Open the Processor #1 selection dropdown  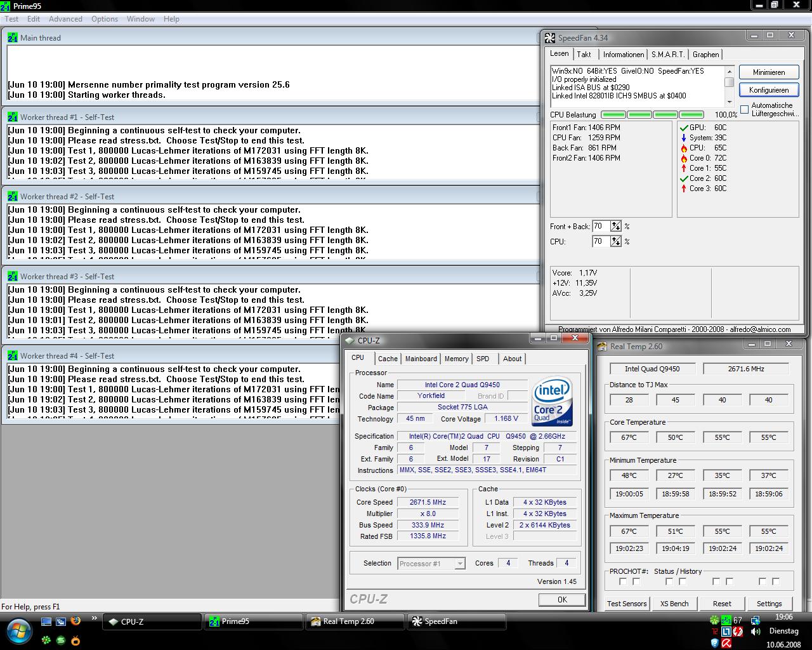click(x=460, y=564)
